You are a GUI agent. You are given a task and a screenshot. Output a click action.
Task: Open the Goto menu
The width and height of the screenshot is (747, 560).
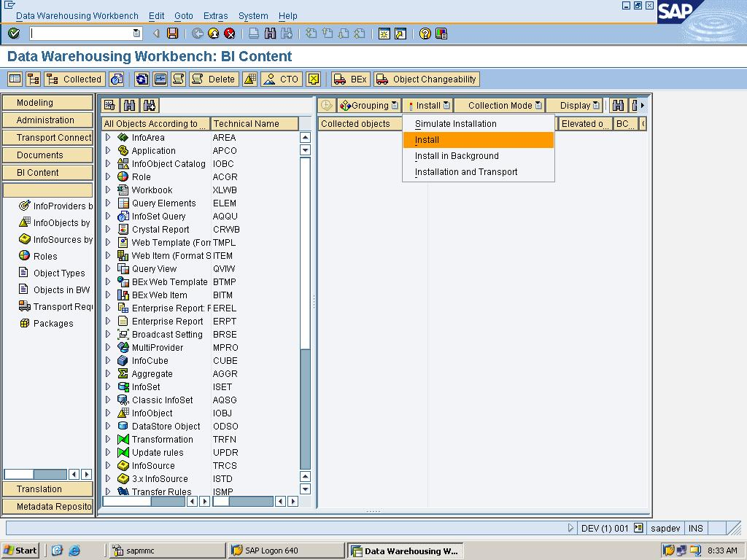(x=183, y=16)
